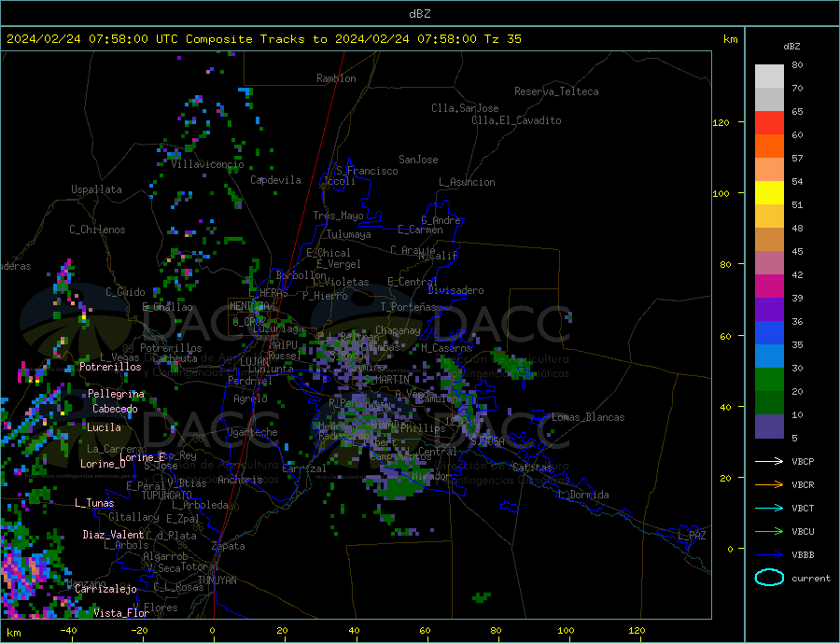
Task: Click the orange VBCR arrow in legend
Action: tap(769, 485)
